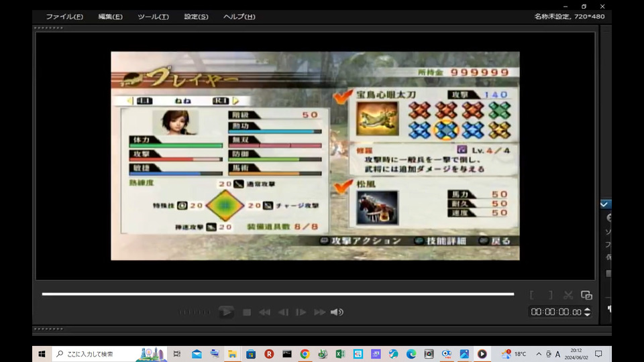
Task: Click the game video in the preview window
Action: pos(315,156)
